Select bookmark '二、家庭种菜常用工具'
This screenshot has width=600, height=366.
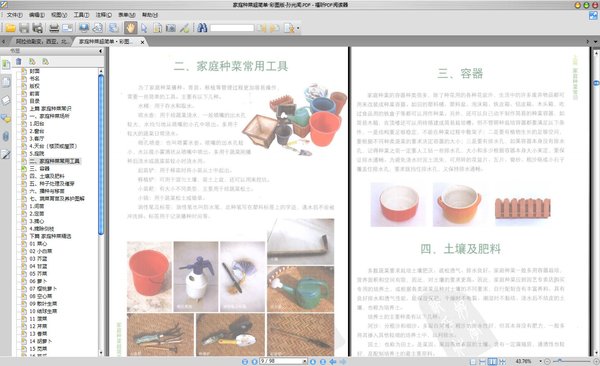point(55,161)
